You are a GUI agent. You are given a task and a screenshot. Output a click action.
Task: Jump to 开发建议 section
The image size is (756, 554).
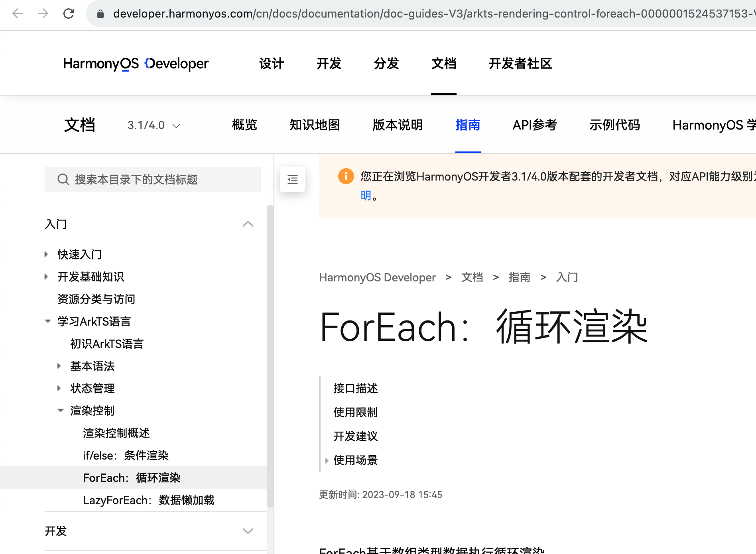click(355, 436)
